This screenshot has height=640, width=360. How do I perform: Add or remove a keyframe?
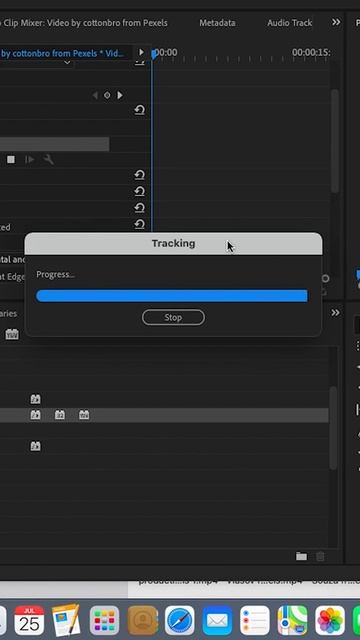click(x=107, y=95)
